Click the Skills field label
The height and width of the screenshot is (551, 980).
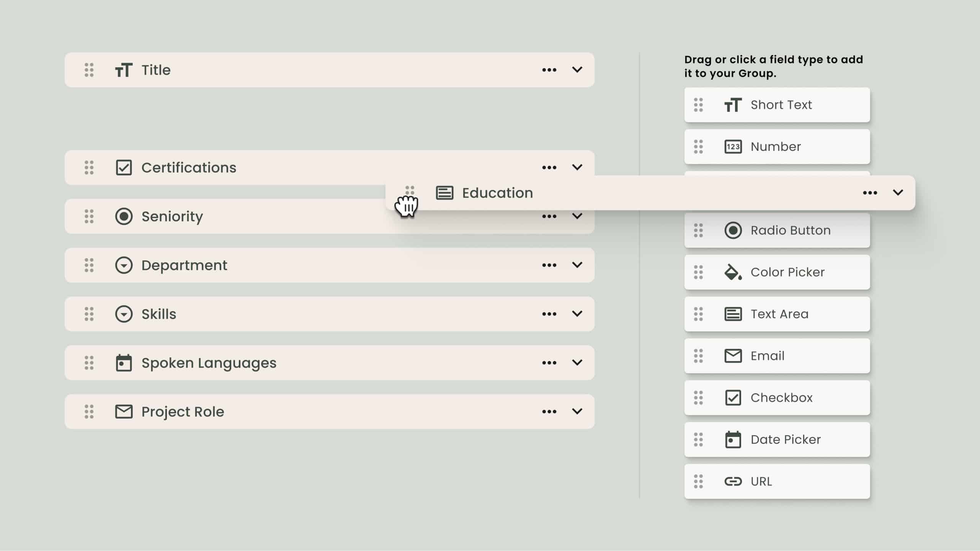(159, 314)
